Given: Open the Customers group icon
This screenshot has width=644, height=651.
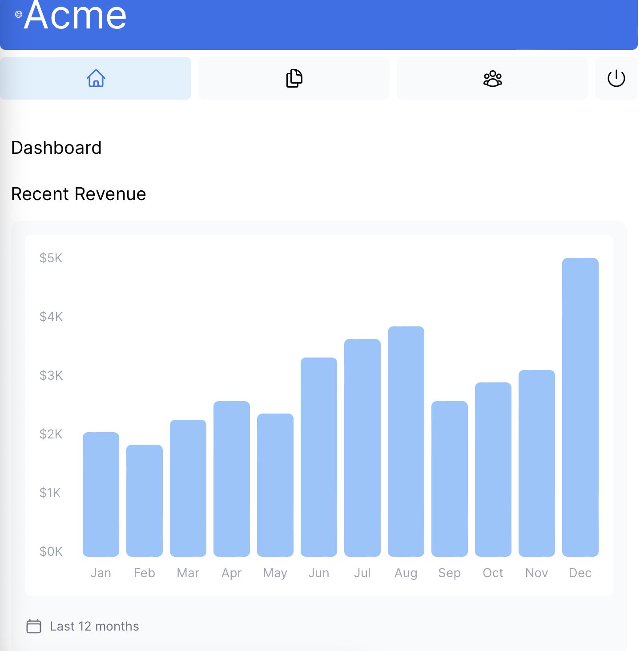Looking at the screenshot, I should pos(492,78).
